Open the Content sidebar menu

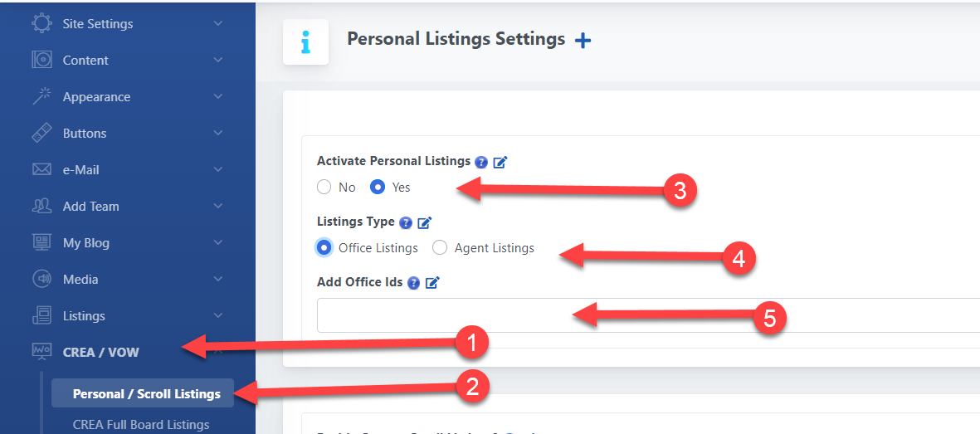click(85, 61)
